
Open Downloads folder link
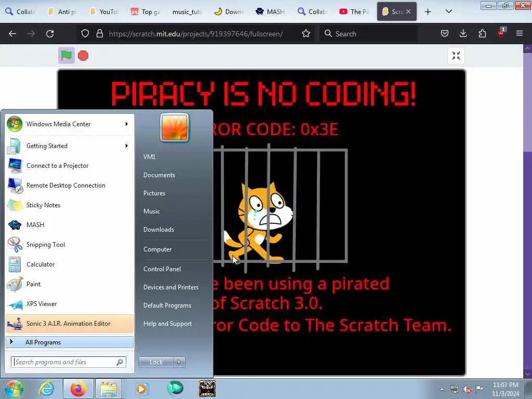[158, 230]
